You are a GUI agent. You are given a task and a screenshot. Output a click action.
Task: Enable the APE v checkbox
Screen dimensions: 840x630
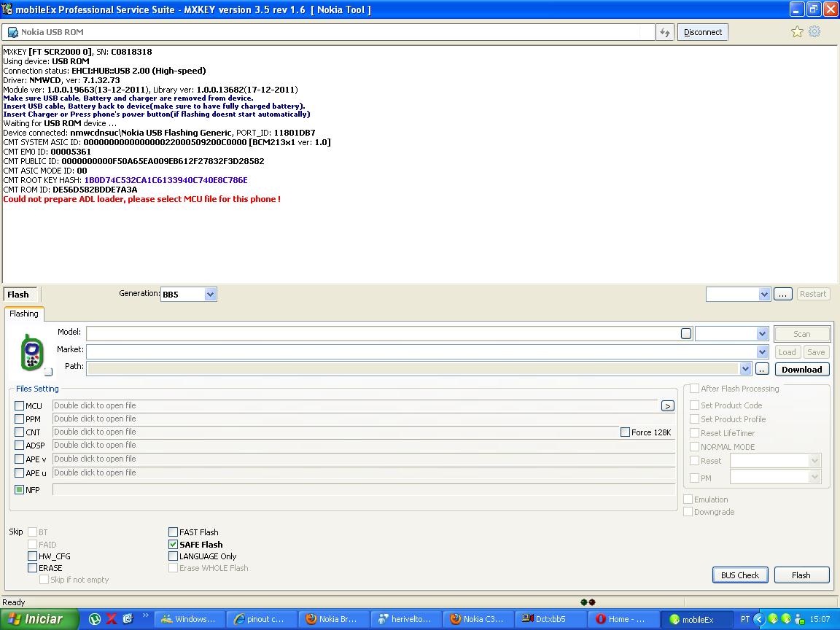click(19, 459)
